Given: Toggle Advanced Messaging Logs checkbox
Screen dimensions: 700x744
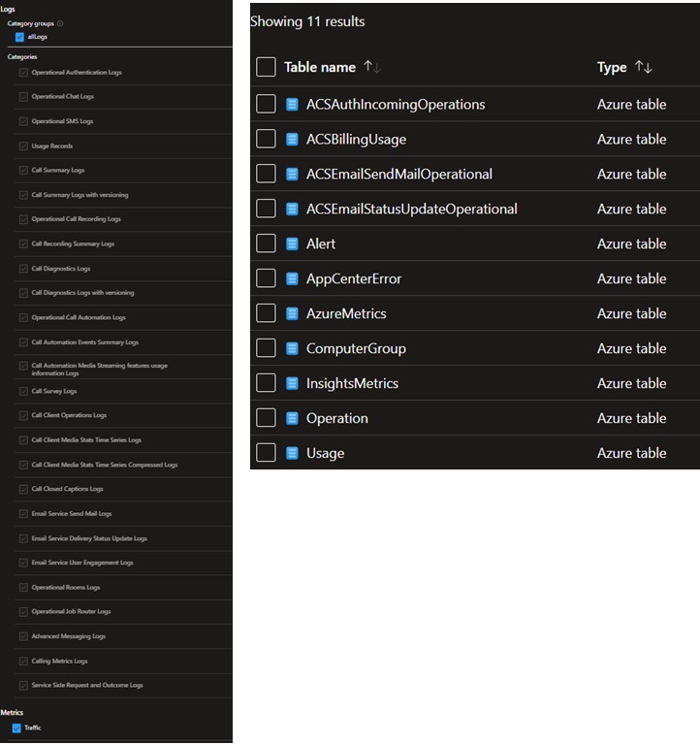Looking at the screenshot, I should click(23, 636).
